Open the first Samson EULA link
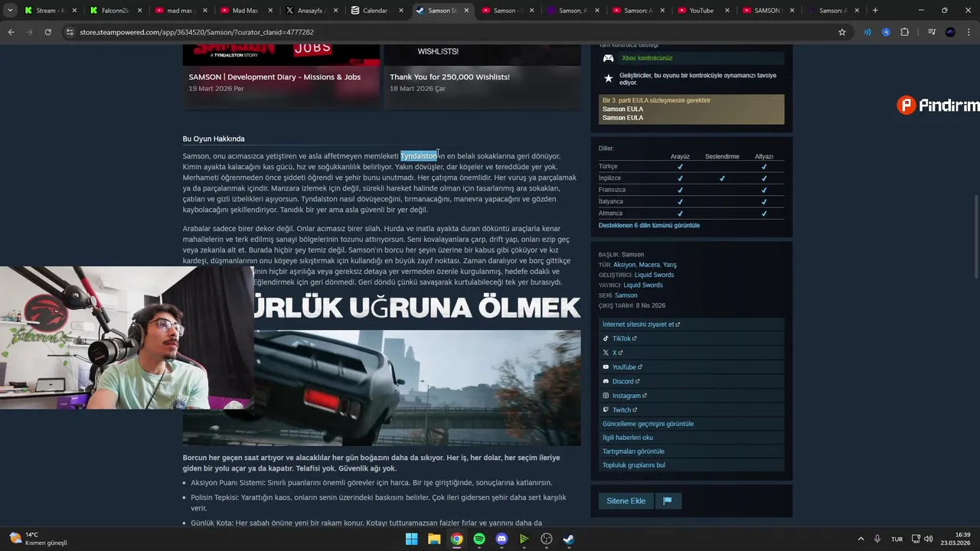This screenshot has height=551, width=980. (622, 109)
